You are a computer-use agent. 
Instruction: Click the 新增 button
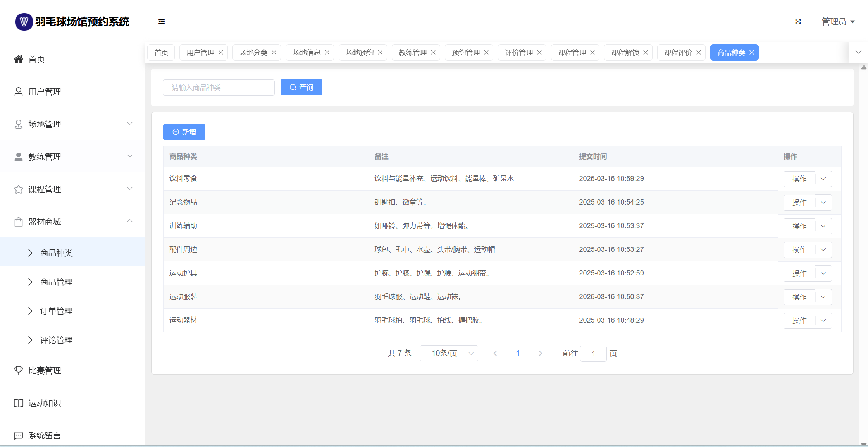click(x=184, y=132)
